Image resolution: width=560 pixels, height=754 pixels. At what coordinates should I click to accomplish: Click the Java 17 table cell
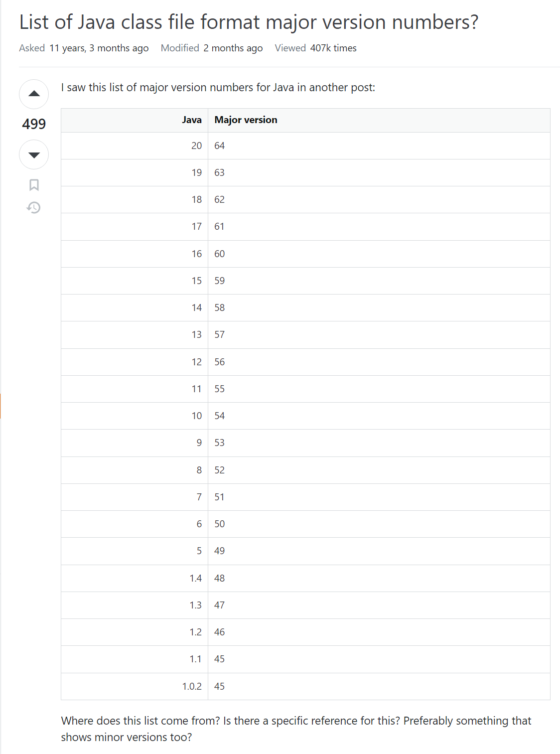point(196,227)
